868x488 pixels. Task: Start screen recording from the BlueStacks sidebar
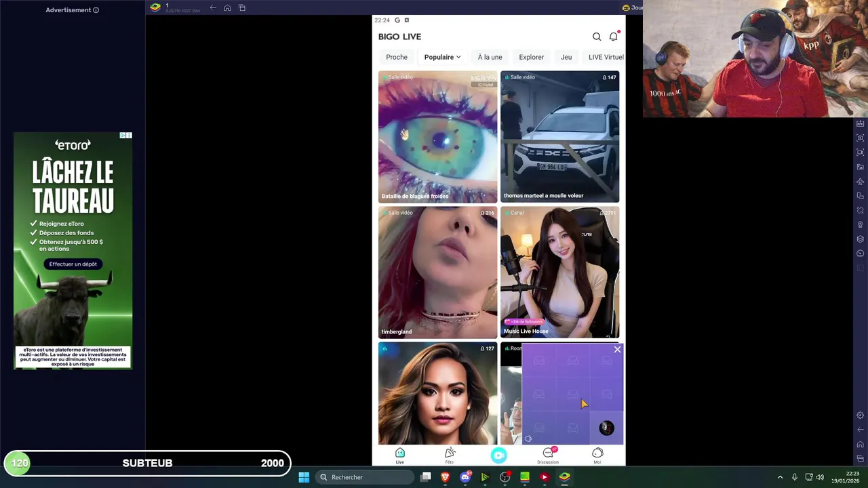click(861, 152)
